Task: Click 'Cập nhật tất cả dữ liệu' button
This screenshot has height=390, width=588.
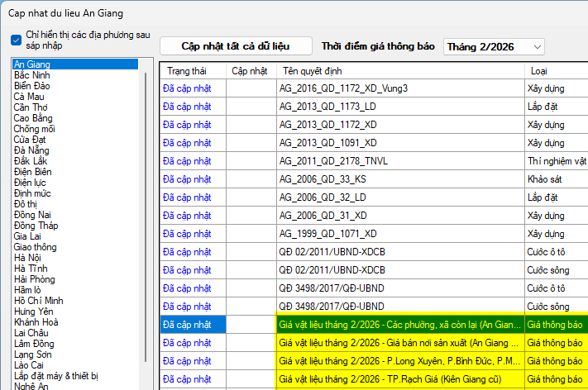Action: coord(236,46)
